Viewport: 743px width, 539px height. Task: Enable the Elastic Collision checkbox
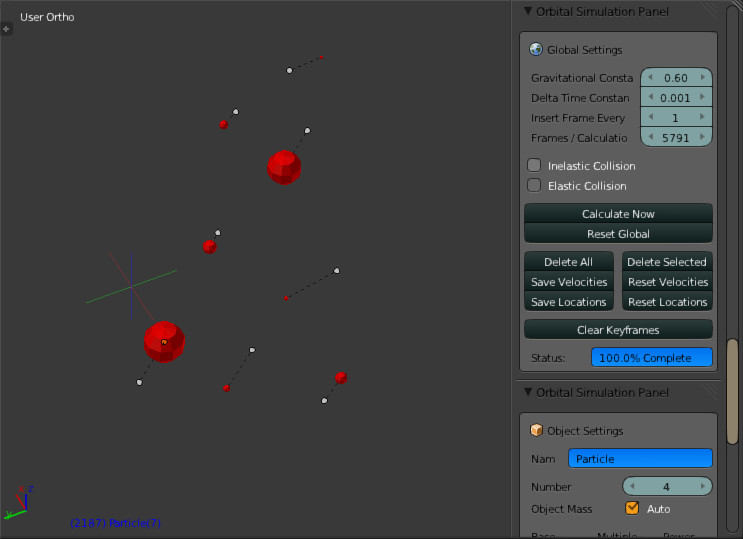click(x=534, y=185)
